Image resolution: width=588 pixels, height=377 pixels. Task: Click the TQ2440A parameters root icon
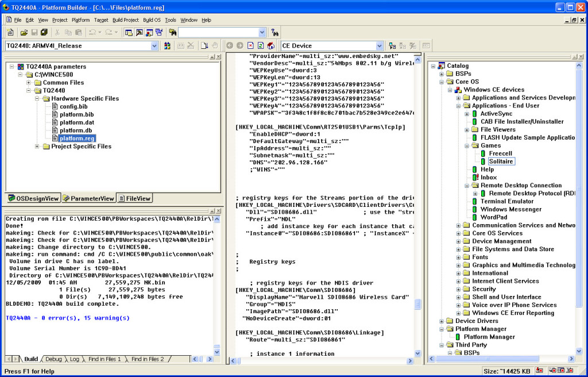click(21, 67)
